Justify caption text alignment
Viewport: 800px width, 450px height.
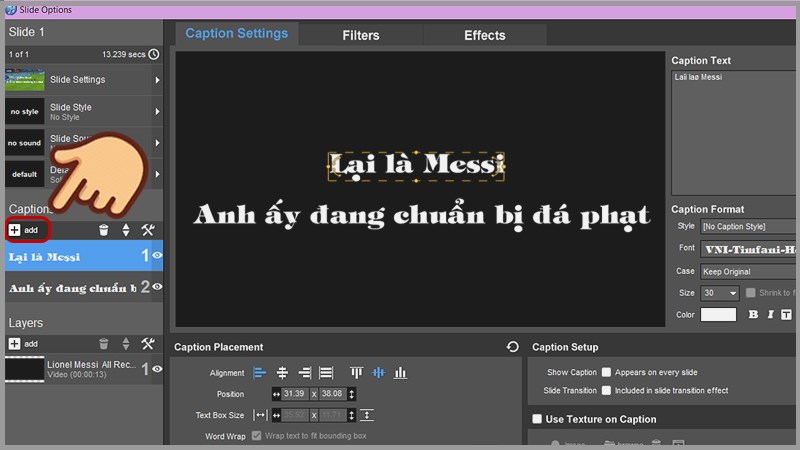point(326,373)
